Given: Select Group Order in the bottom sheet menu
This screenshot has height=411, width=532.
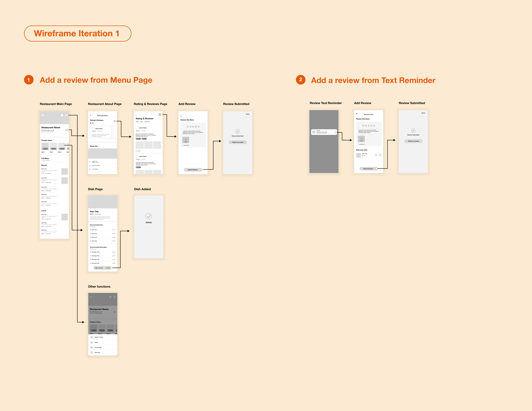Looking at the screenshot, I should click(98, 347).
